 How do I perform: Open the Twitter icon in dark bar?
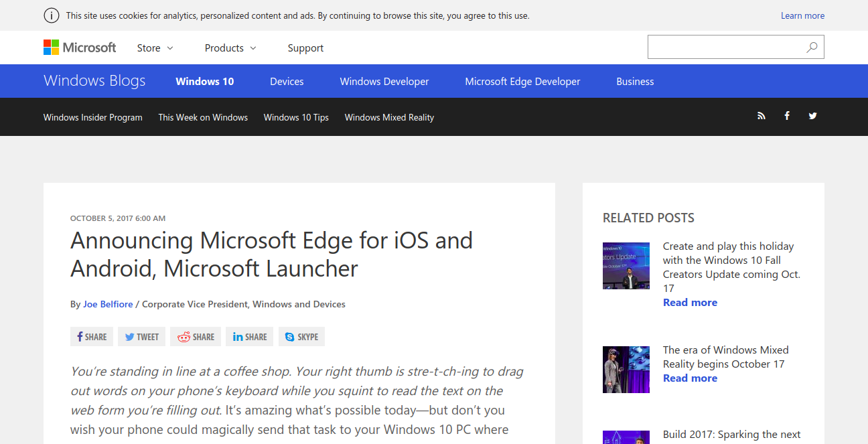pos(812,116)
